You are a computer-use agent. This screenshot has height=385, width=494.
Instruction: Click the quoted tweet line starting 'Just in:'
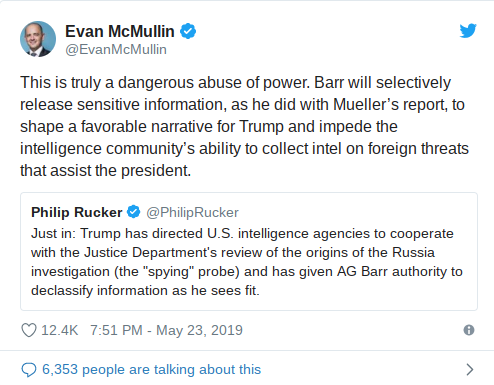click(242, 234)
